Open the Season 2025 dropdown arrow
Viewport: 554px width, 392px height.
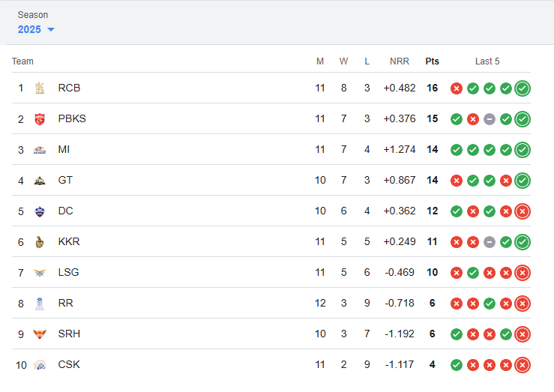coord(51,29)
